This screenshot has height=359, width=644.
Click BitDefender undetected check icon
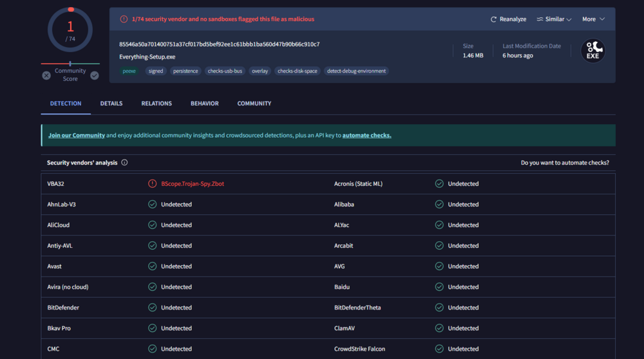point(153,308)
